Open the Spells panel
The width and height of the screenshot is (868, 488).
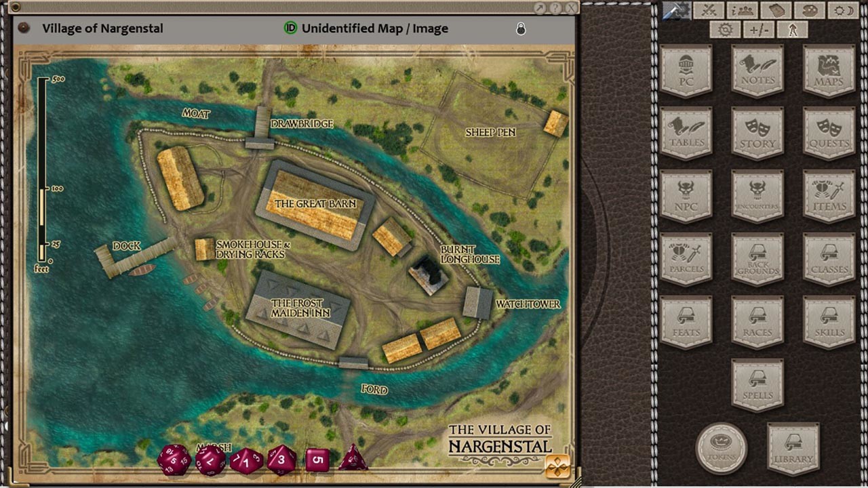pos(757,384)
